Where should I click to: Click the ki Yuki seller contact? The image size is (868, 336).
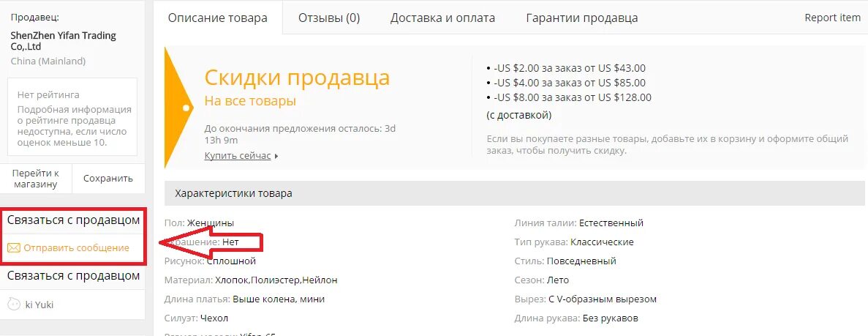(40, 305)
